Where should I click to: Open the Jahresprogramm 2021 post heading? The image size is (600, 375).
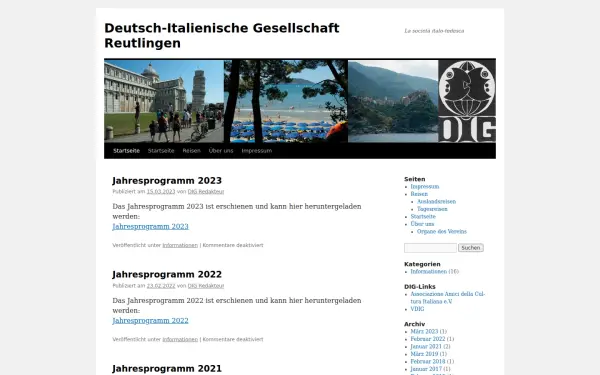tap(167, 368)
